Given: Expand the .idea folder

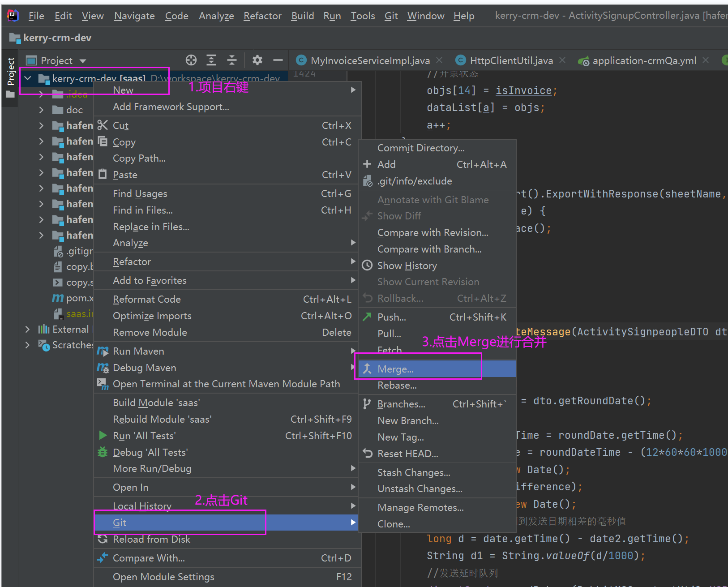Looking at the screenshot, I should [41, 94].
